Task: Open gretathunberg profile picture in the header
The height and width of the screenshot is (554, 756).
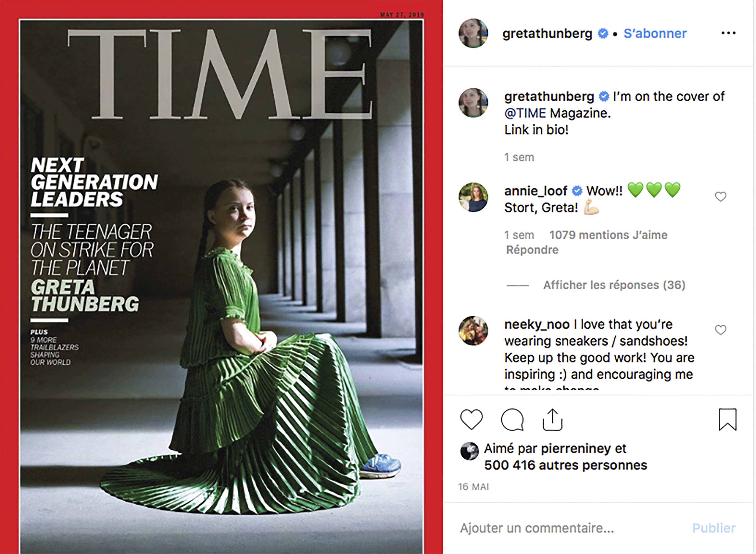Action: (473, 33)
